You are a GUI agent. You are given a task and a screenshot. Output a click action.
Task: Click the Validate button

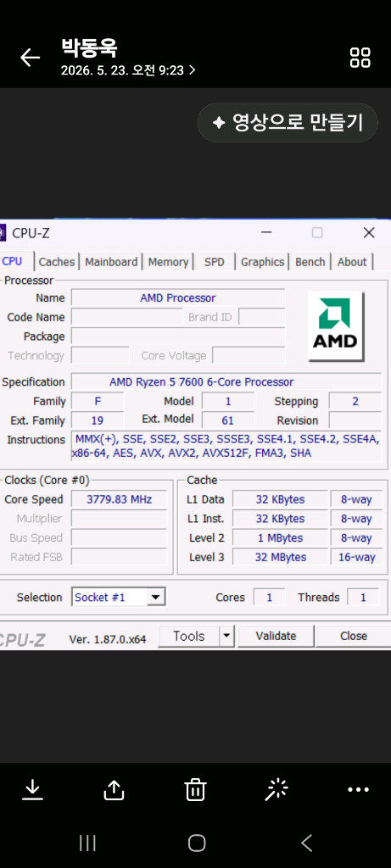(x=276, y=637)
